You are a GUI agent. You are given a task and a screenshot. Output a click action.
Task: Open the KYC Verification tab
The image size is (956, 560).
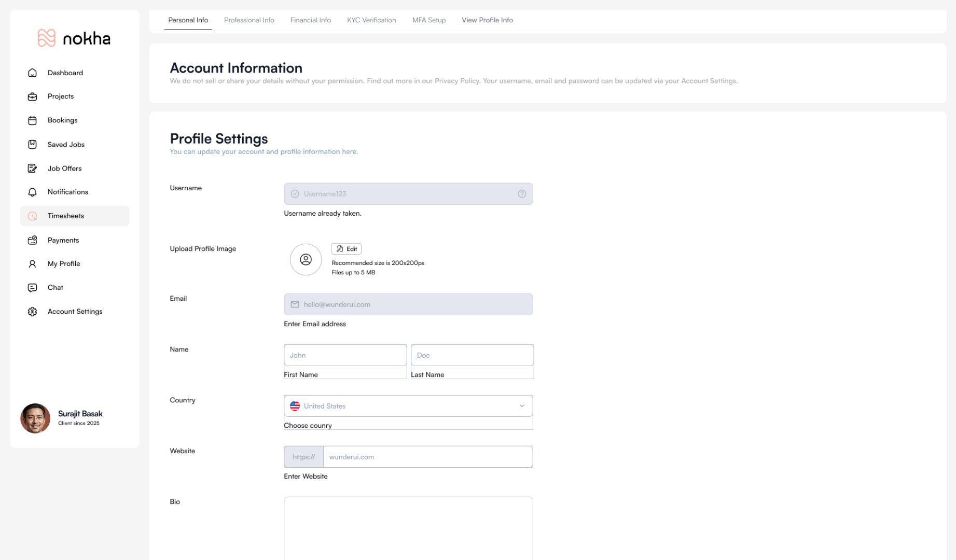(371, 20)
